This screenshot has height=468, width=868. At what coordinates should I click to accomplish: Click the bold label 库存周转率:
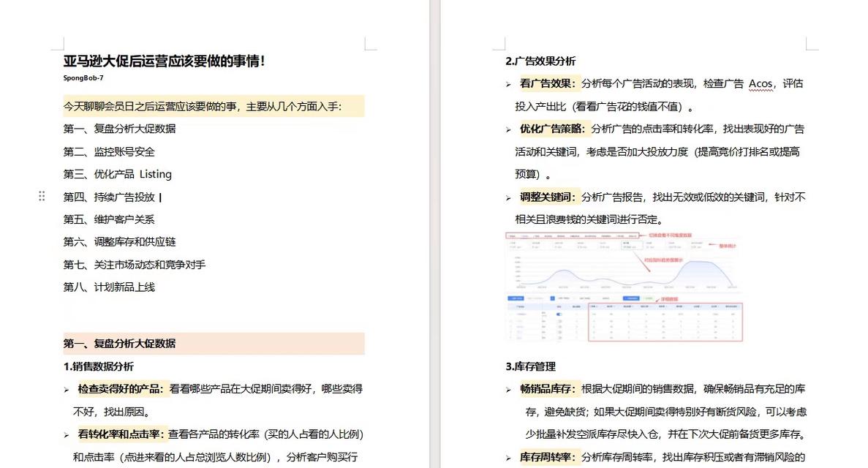[548, 457]
